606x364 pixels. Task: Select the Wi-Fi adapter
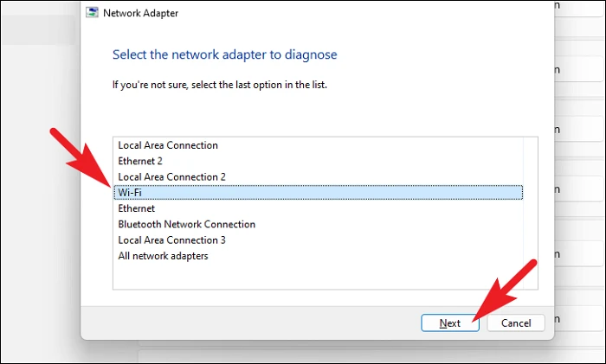(x=318, y=192)
